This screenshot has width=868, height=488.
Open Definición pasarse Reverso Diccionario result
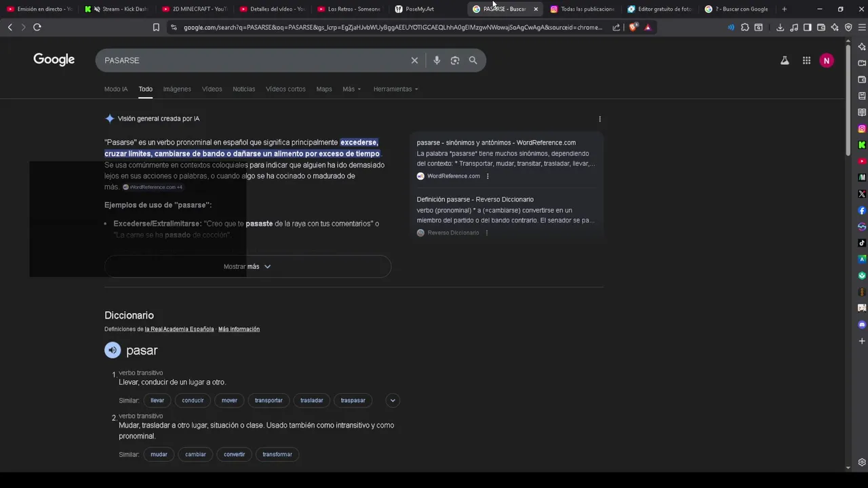click(x=475, y=199)
